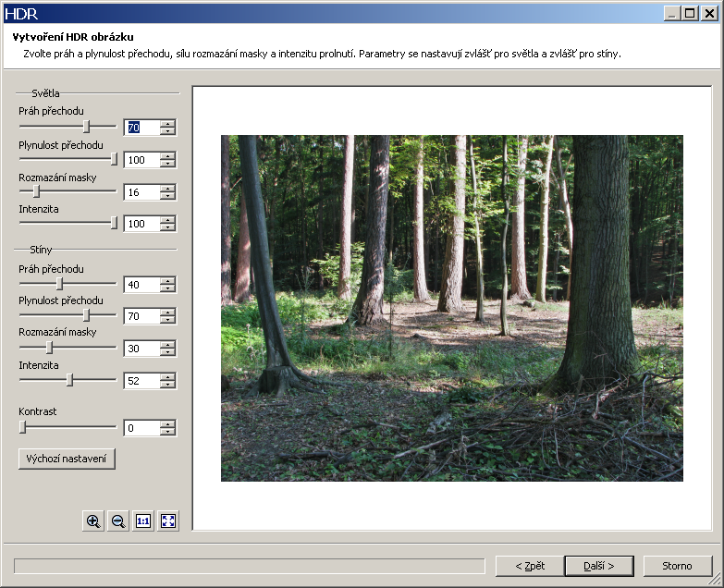The height and width of the screenshot is (588, 724).
Task: Reset values with Výchozí nastavení
Action: [x=67, y=459]
